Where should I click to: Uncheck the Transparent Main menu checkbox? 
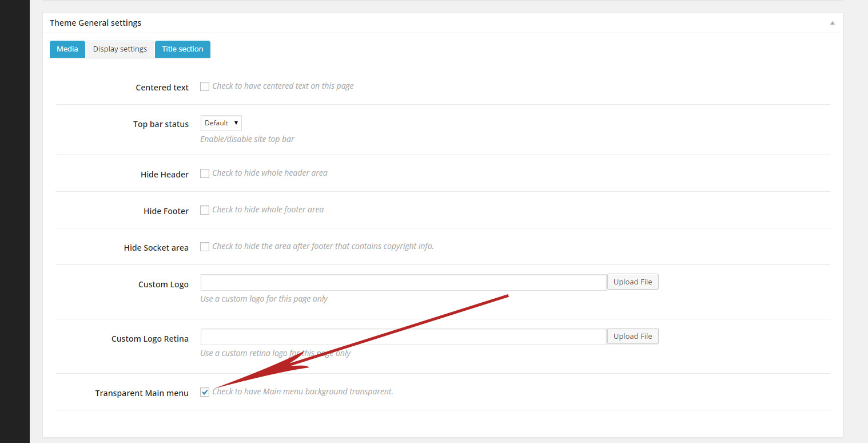click(205, 392)
